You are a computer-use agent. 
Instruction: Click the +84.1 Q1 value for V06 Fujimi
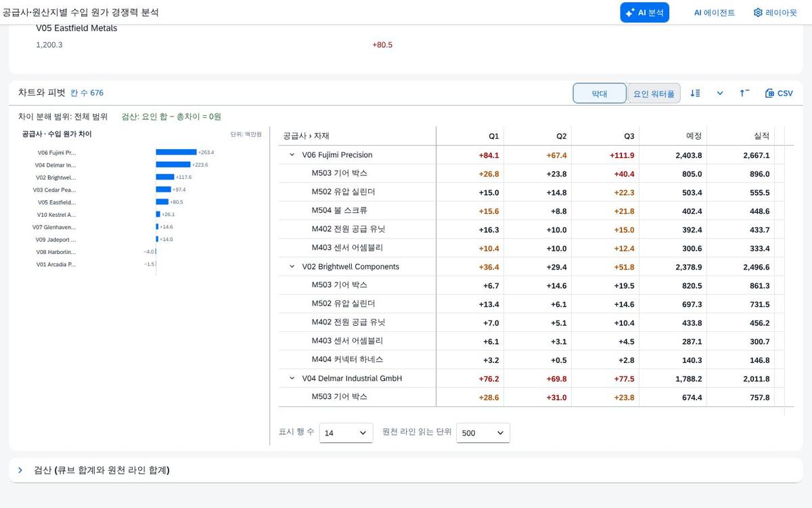[489, 155]
